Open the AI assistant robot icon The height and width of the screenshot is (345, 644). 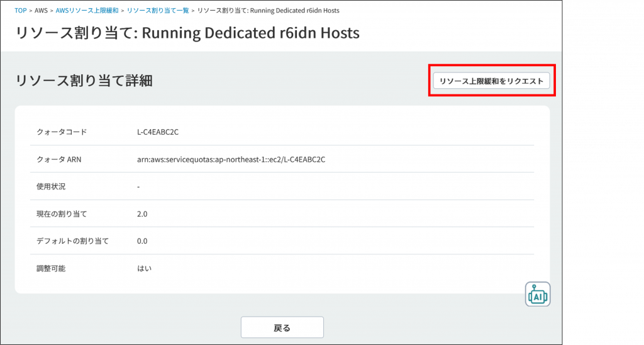538,294
